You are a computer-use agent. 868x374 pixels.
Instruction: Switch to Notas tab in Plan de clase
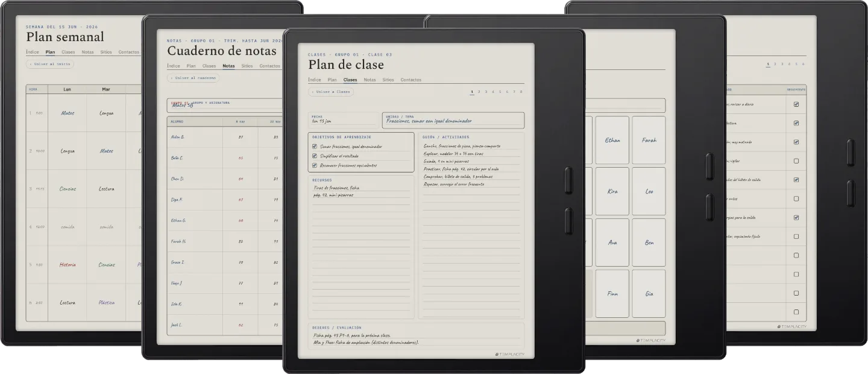coord(370,80)
